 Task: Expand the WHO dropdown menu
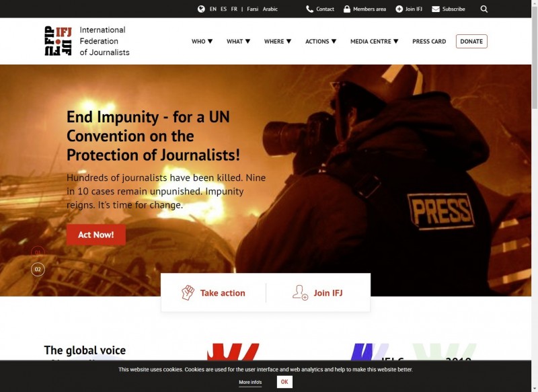(x=202, y=42)
